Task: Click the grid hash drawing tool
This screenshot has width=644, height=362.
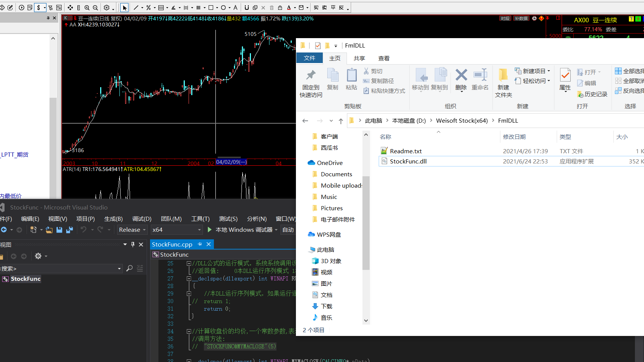Action: (x=198, y=8)
